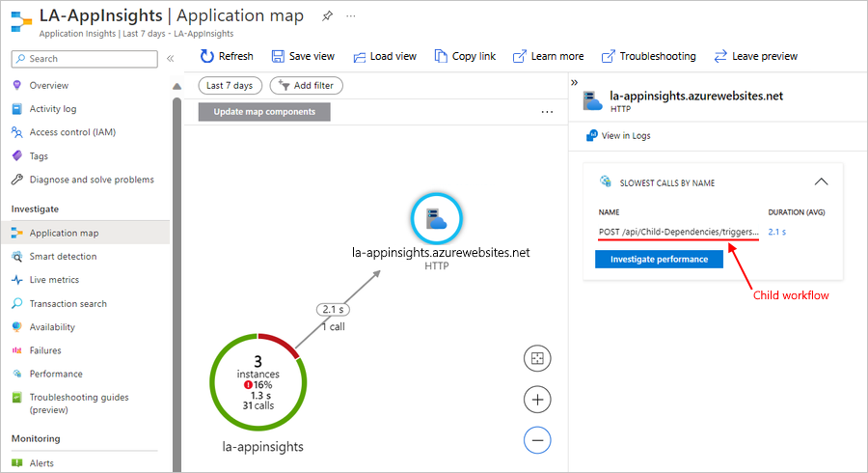This screenshot has width=868, height=473.
Task: Collapse Slowest calls by name section
Action: coord(821,181)
